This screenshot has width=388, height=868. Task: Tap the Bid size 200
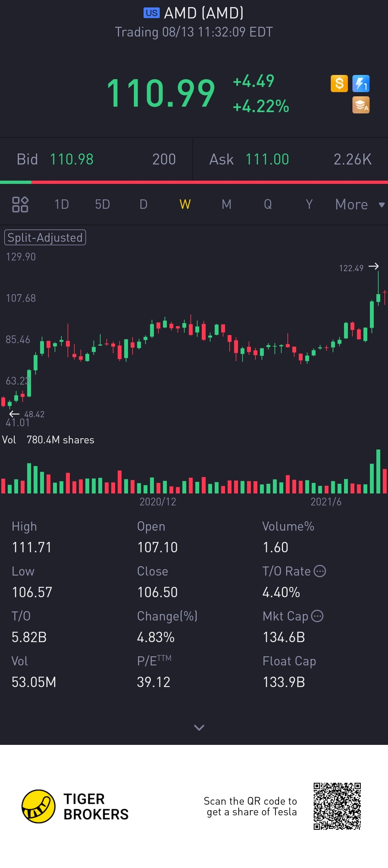pos(164,159)
